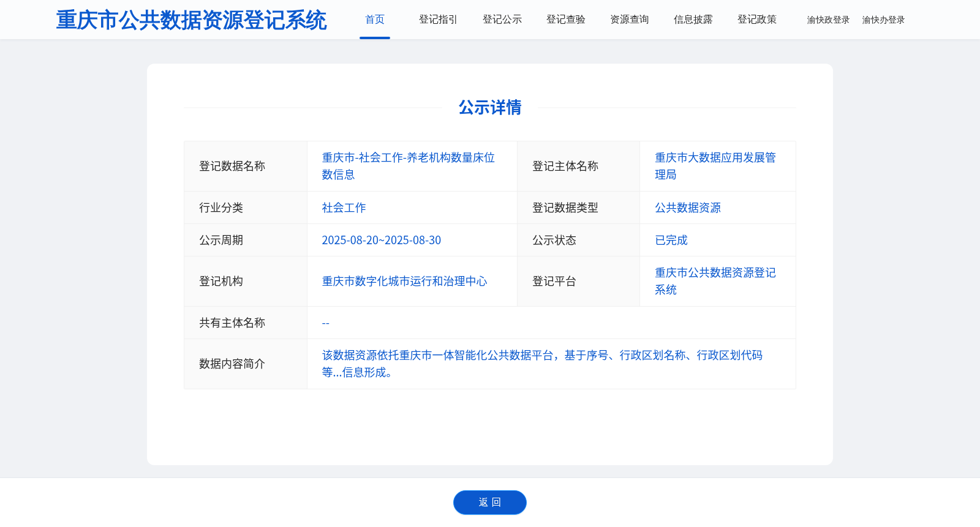The height and width of the screenshot is (527, 980).
Task: Click the 登记主体名称 label cell
Action: 578,166
